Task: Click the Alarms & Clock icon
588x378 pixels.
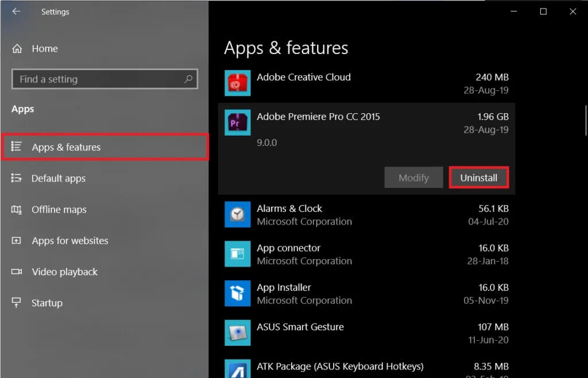Action: [x=237, y=214]
